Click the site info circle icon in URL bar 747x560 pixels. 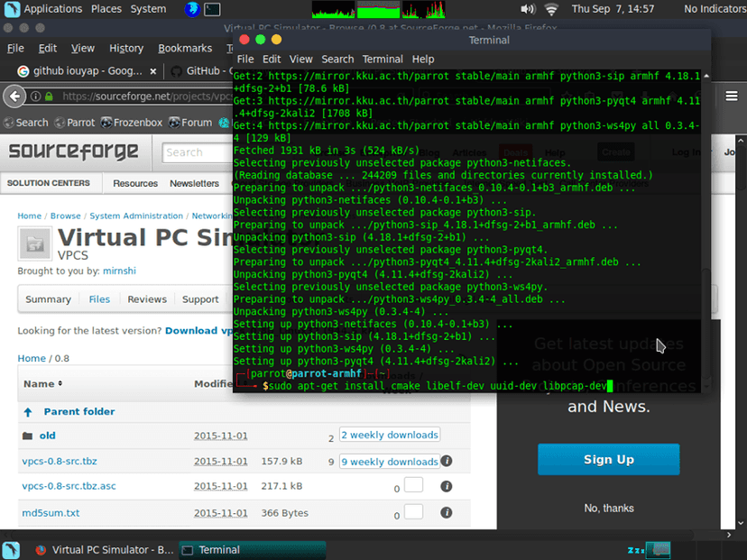pos(35,96)
